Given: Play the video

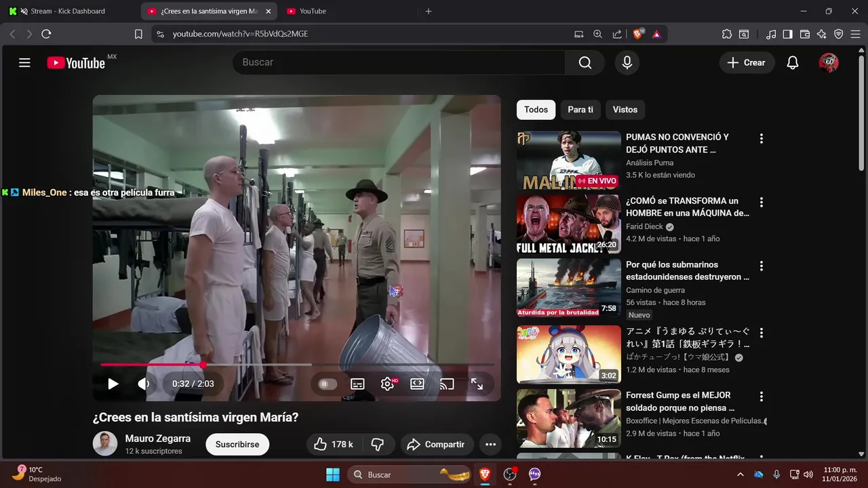Looking at the screenshot, I should pyautogui.click(x=113, y=384).
